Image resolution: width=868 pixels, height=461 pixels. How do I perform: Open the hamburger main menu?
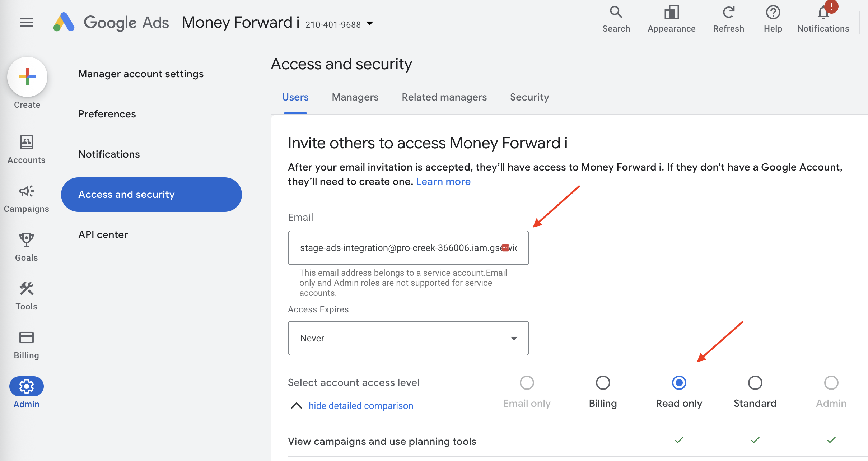click(27, 23)
